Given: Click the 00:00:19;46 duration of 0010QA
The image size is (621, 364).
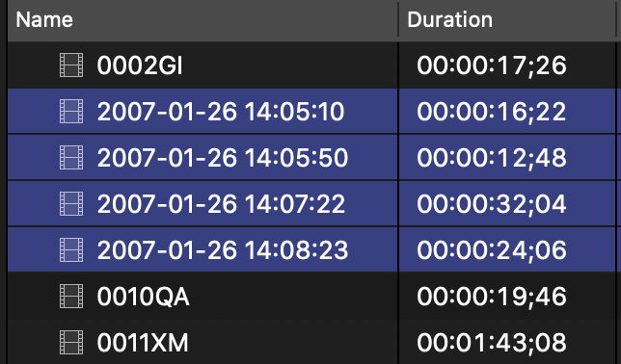Looking at the screenshot, I should [x=492, y=297].
